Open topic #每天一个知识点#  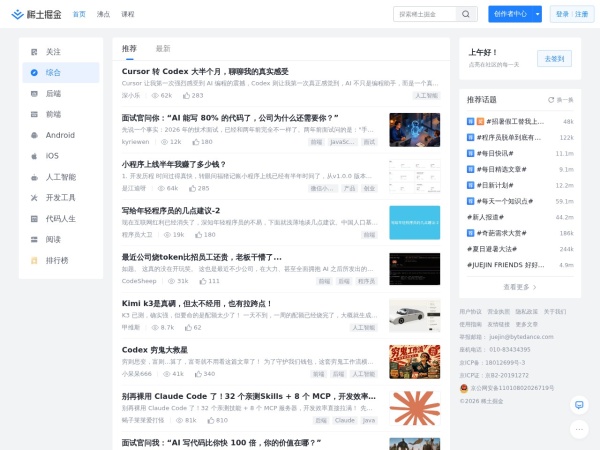coord(505,201)
